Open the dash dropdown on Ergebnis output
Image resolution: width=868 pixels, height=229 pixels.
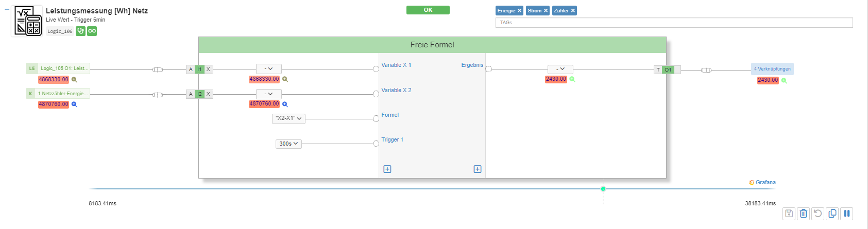[x=560, y=69]
